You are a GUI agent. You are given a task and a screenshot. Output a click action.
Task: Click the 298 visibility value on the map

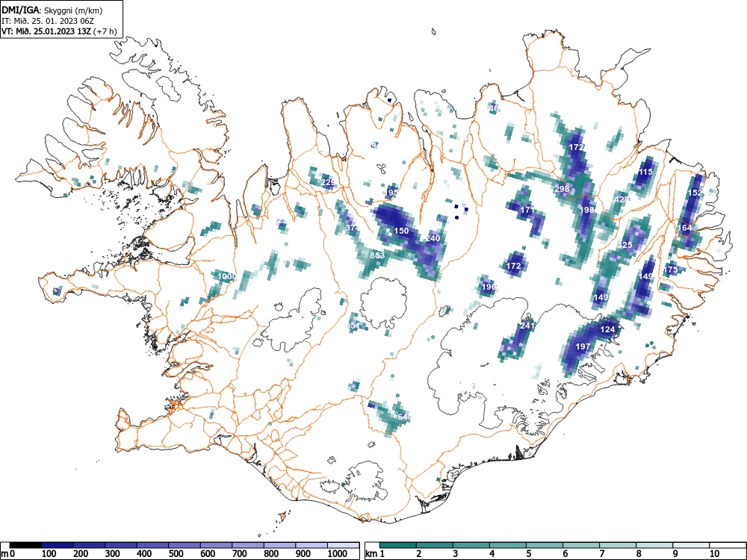[562, 189]
